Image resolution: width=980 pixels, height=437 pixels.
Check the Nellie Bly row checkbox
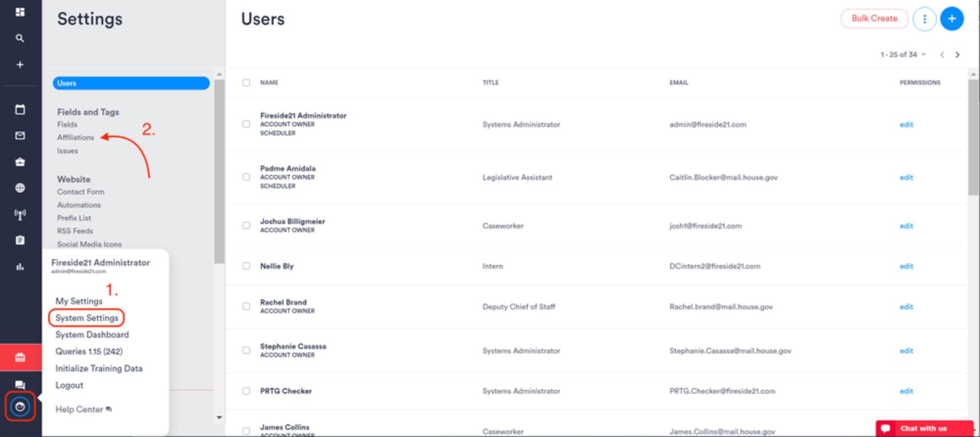tap(246, 266)
